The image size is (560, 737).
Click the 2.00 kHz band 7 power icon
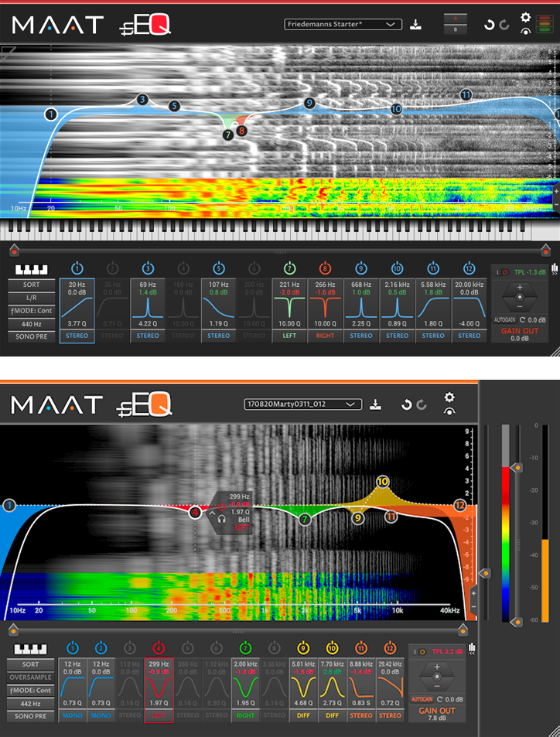point(245,647)
